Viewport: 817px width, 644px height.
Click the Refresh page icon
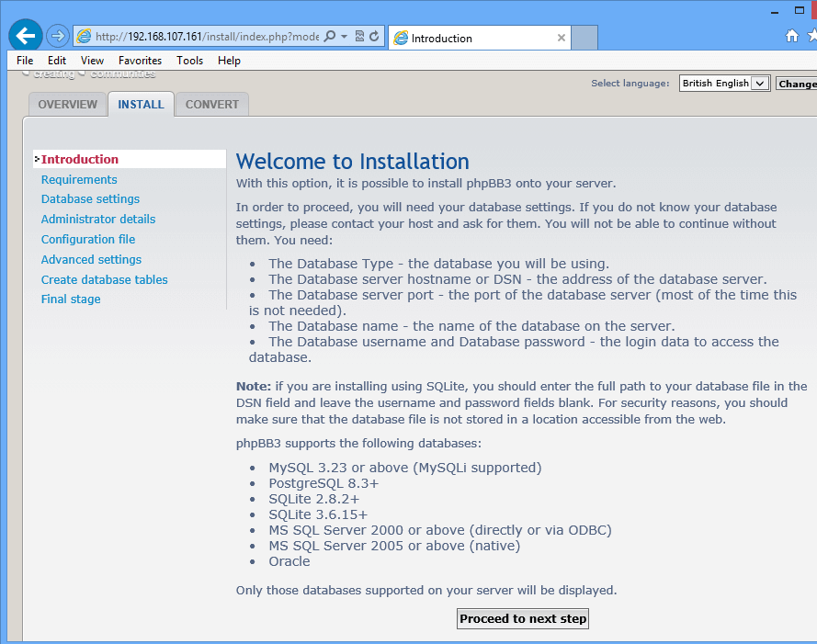374,36
